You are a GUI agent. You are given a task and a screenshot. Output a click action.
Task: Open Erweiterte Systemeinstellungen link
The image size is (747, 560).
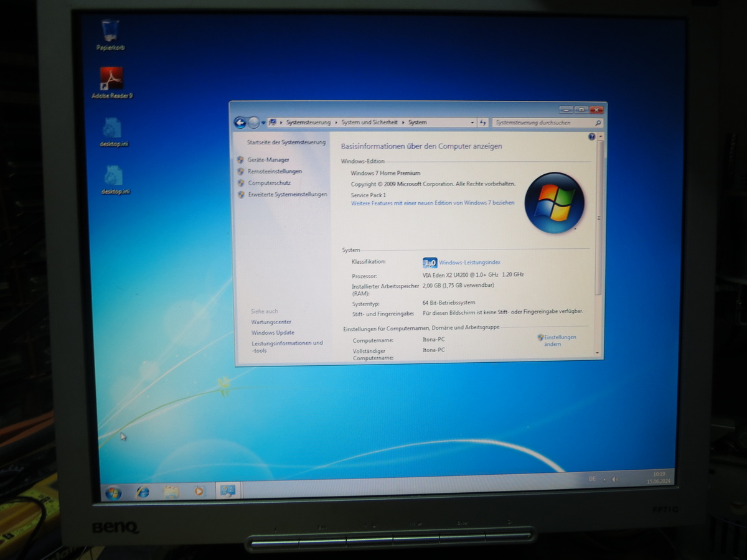[288, 194]
